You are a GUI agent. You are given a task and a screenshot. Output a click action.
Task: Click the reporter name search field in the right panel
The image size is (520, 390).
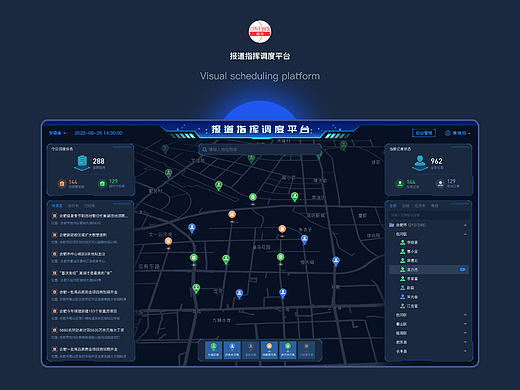click(x=429, y=215)
